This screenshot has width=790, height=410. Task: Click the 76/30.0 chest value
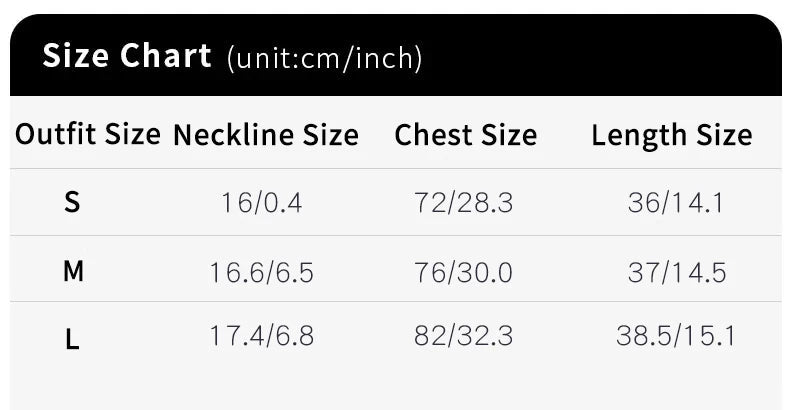[464, 272]
